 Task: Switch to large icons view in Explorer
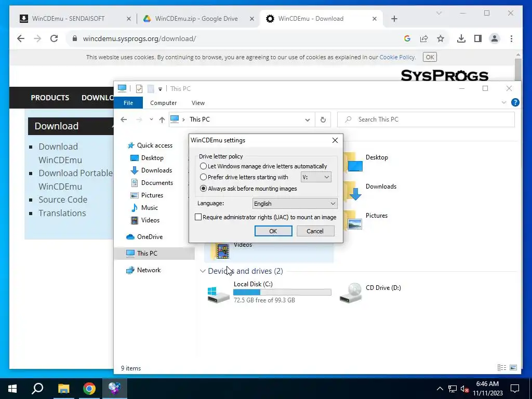(x=513, y=368)
